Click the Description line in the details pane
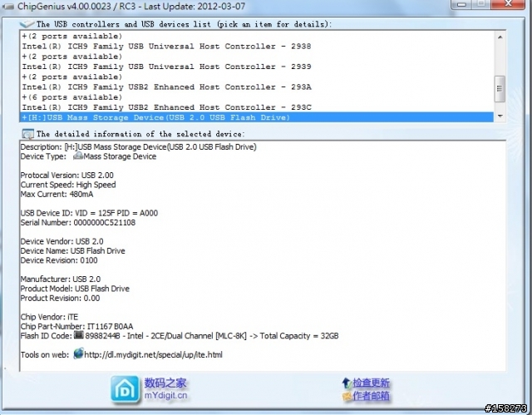This screenshot has height=415, width=532. click(139, 147)
